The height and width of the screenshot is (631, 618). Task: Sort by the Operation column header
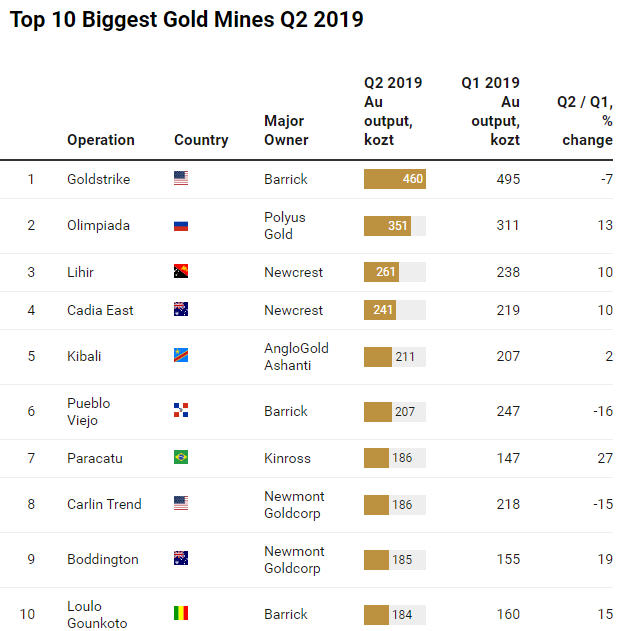(101, 140)
